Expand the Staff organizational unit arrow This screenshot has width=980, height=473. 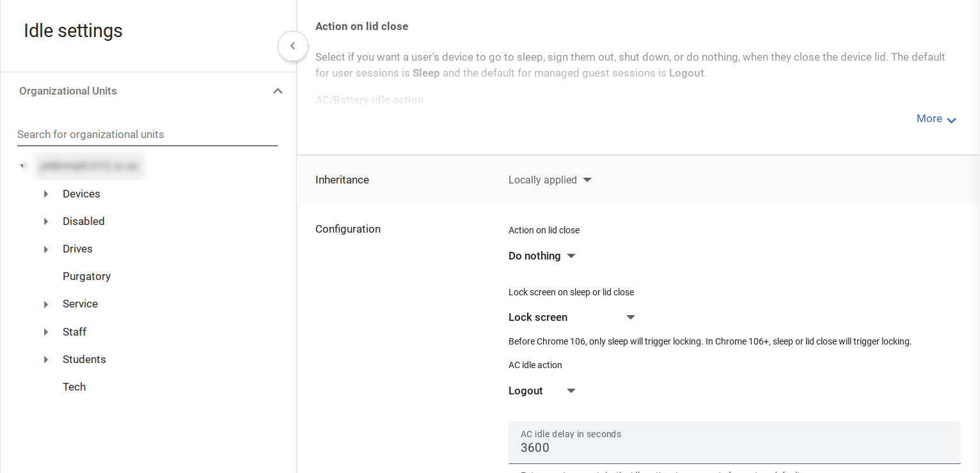coord(46,332)
